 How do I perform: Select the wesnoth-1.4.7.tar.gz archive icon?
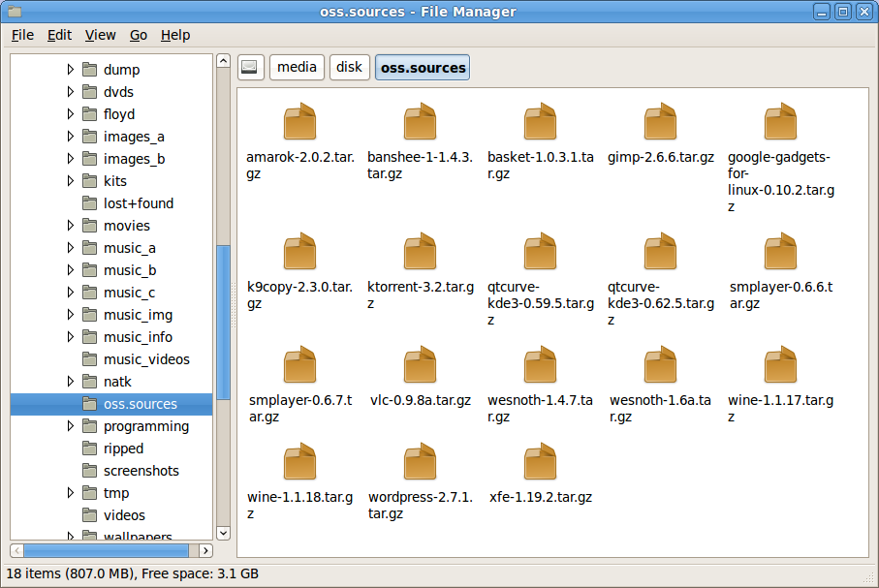[540, 364]
